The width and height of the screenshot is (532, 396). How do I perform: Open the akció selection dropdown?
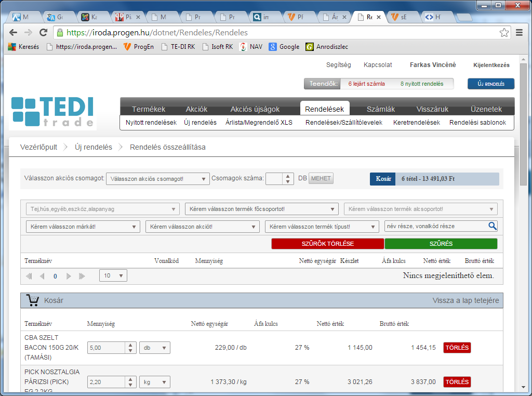coord(203,227)
